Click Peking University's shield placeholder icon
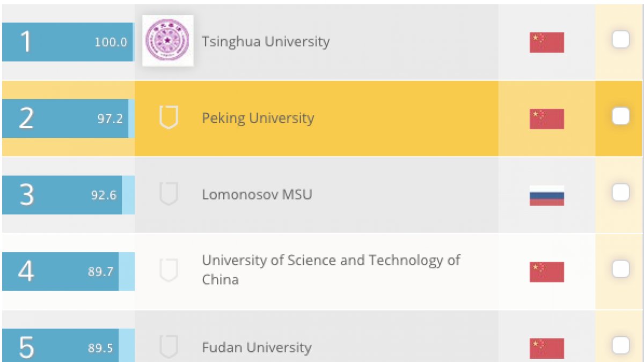Image resolution: width=644 pixels, height=362 pixels. coord(169,117)
